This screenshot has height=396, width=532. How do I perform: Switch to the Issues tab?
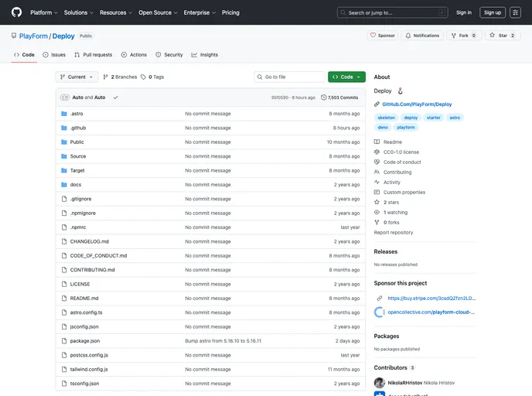click(54, 55)
